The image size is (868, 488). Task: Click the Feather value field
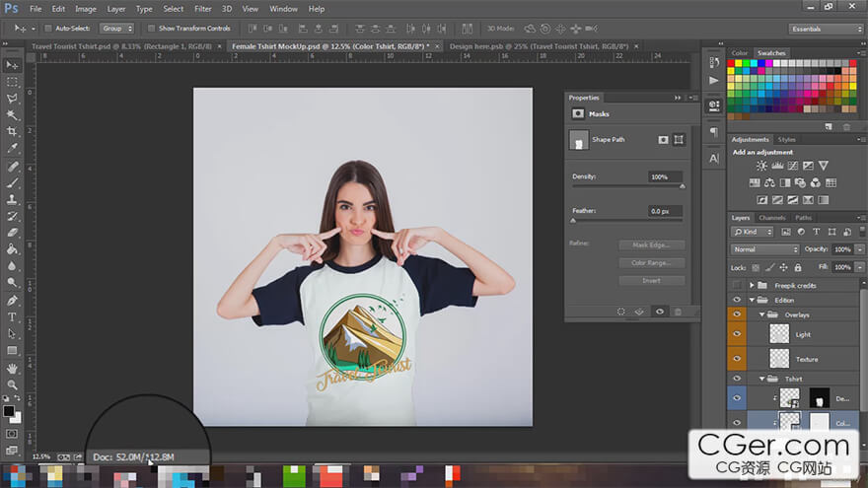click(665, 211)
